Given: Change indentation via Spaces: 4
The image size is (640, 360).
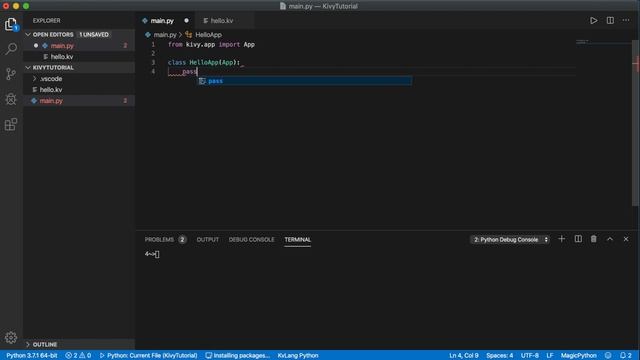Looking at the screenshot, I should pyautogui.click(x=500, y=356).
